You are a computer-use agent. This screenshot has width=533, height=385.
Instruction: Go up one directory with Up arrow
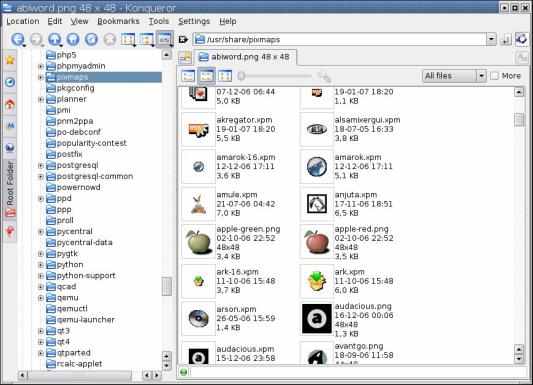point(54,39)
